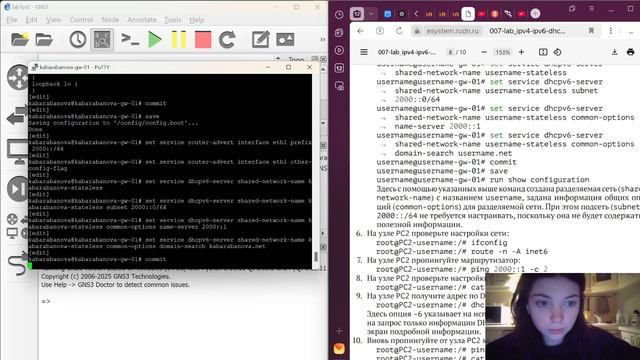640x360 pixels.
Task: Switch to the dark round icon pinned tab
Action: (402, 14)
